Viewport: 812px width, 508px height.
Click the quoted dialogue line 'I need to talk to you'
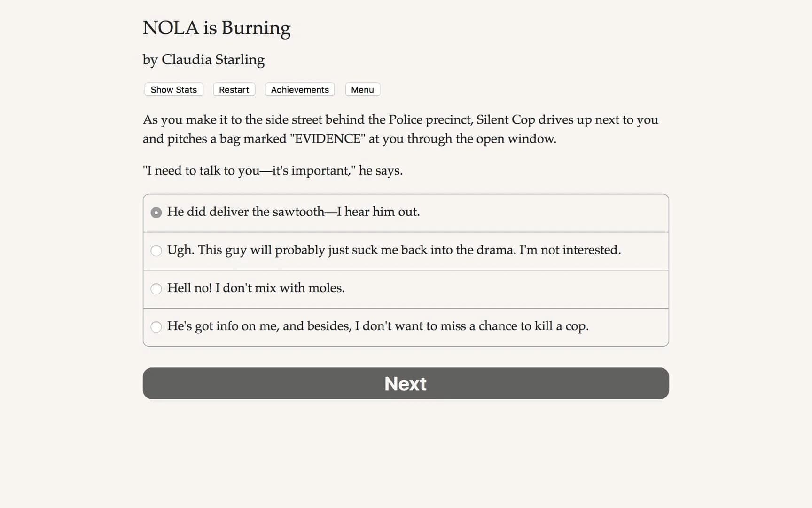tap(273, 170)
